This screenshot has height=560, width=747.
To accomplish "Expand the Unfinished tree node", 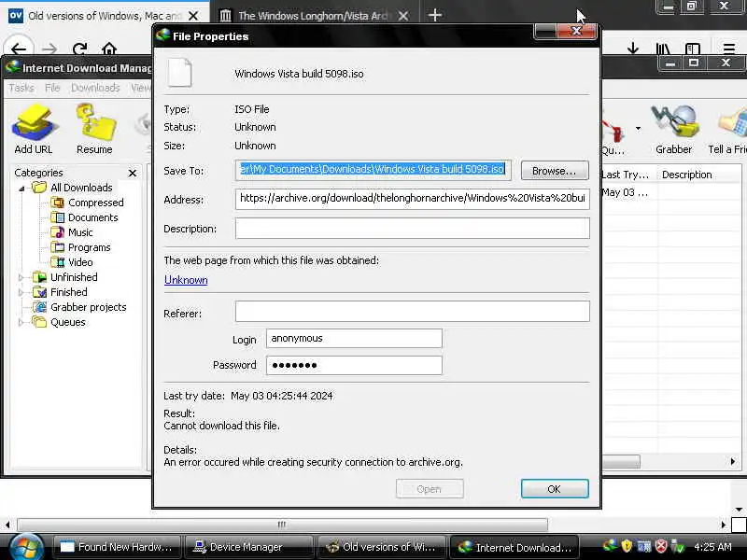I will tap(21, 277).
